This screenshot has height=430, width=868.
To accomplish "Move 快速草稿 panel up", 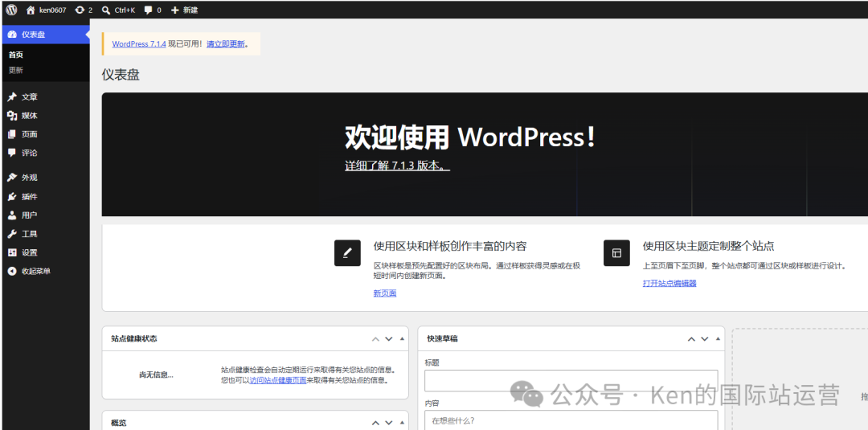I will tap(691, 338).
